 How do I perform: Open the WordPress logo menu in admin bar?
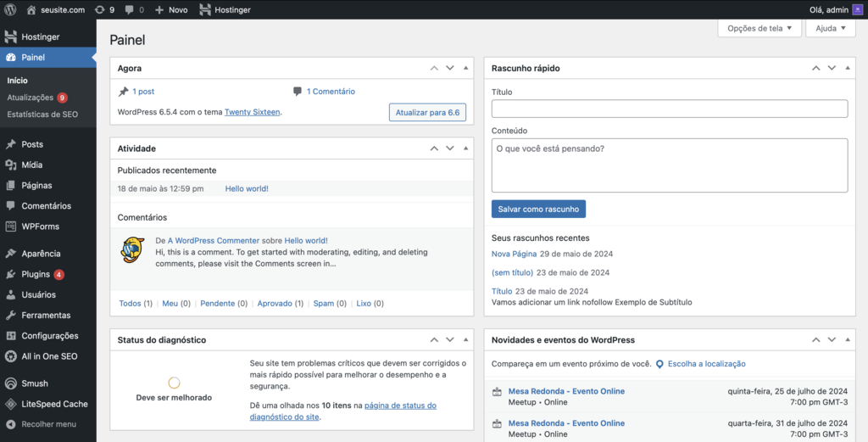[x=10, y=9]
